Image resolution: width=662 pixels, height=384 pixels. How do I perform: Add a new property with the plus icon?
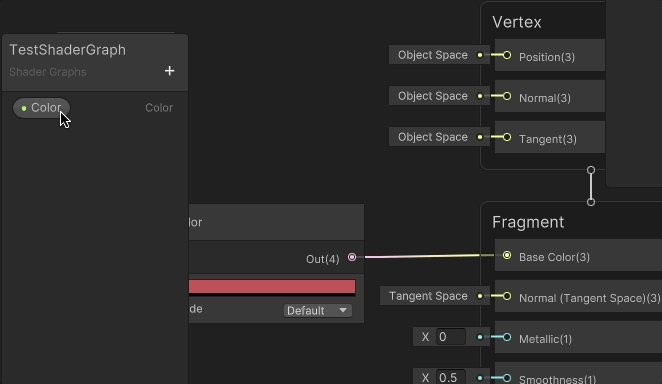point(169,71)
